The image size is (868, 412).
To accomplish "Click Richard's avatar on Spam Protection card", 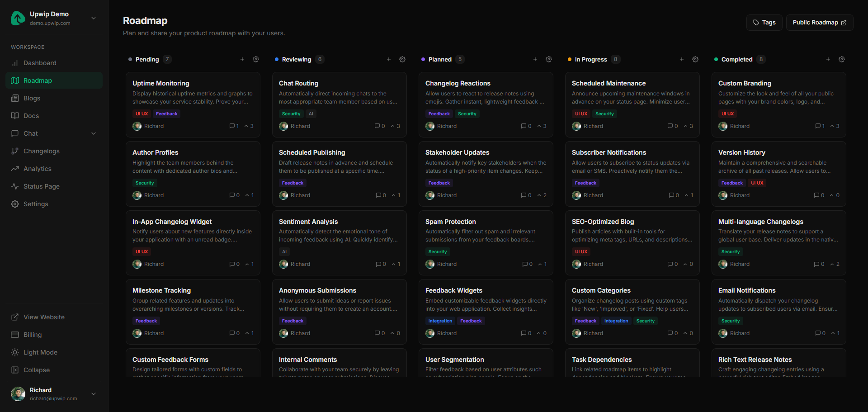I will [430, 264].
